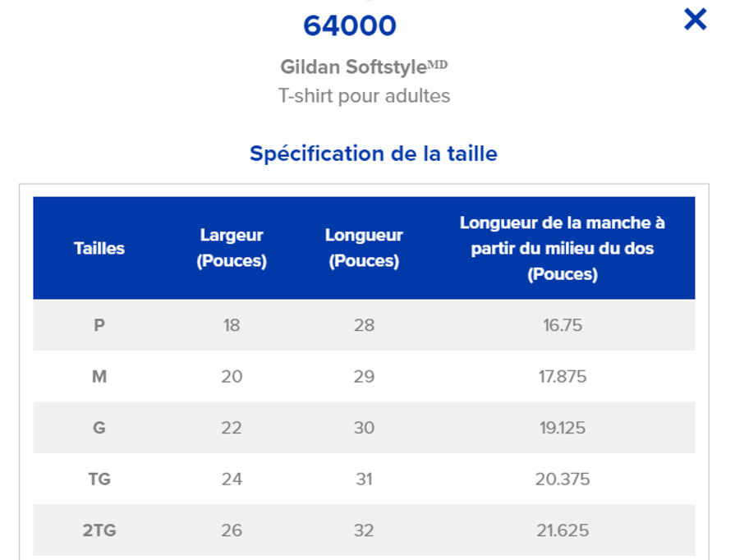Click the Longueur (Pouces) column header
Image resolution: width=735 pixels, height=560 pixels.
[x=364, y=248]
